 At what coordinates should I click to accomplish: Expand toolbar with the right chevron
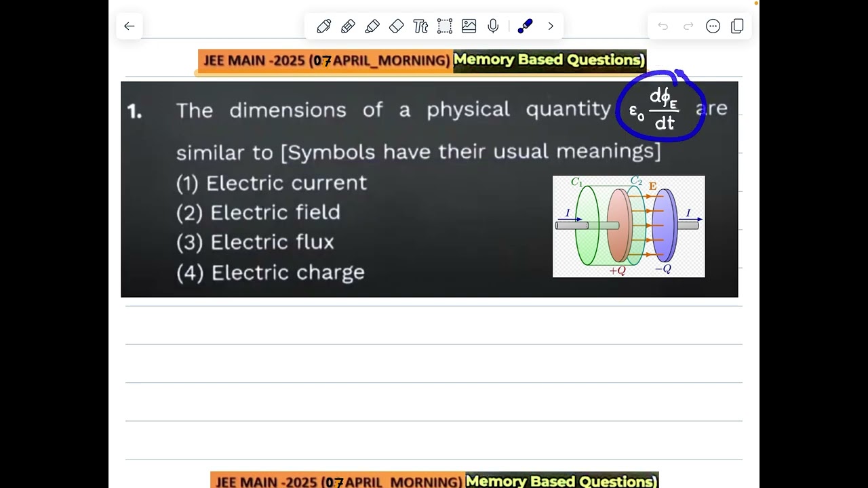tap(551, 26)
